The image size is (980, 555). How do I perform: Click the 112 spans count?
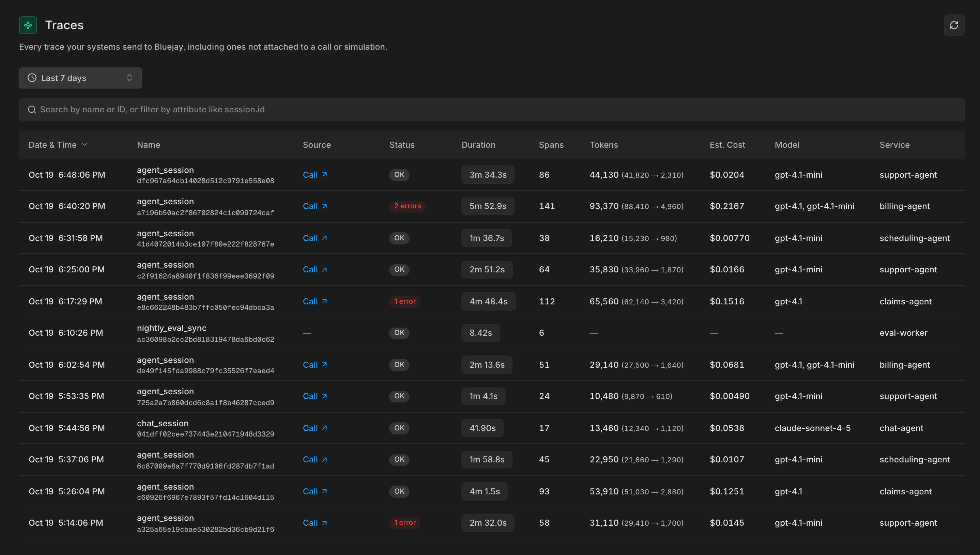click(547, 301)
